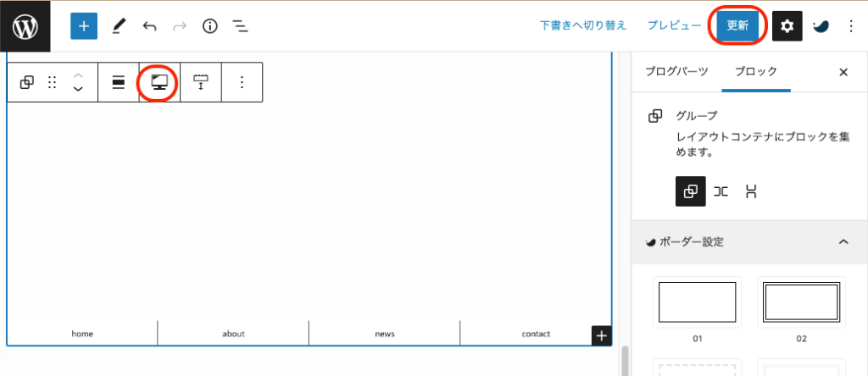
Task: Click the グループ block title text
Action: (697, 116)
